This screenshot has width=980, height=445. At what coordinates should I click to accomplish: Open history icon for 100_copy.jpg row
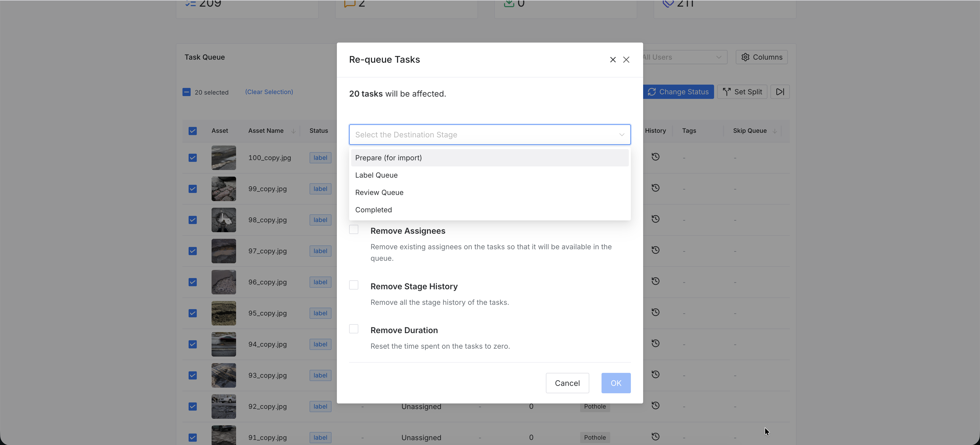(655, 157)
